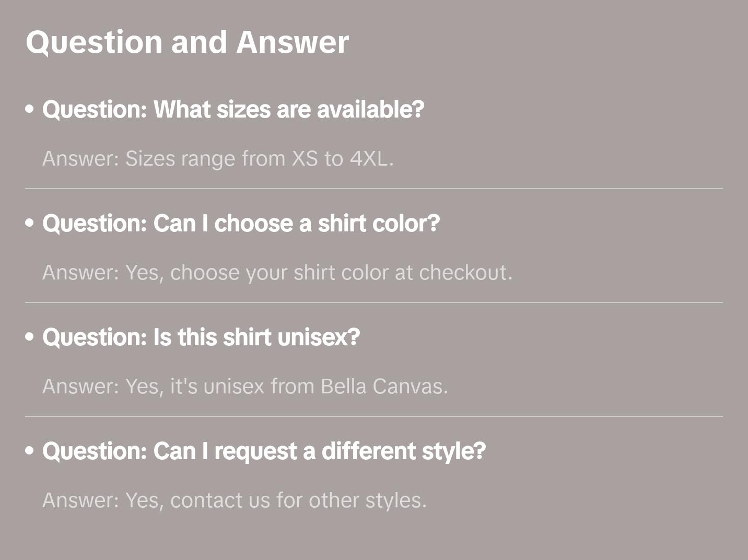This screenshot has height=560, width=748.
Task: Click the bullet beside the shirt color question
Action: 30,223
